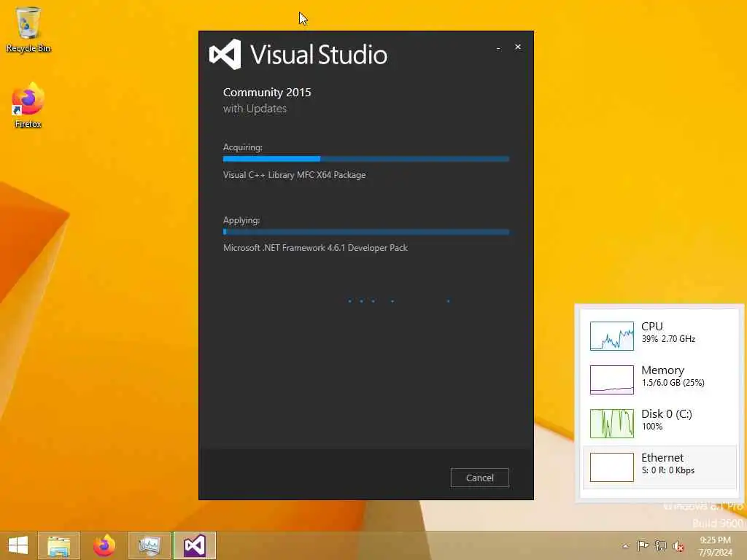Click the Acquiring progress bar

tap(366, 158)
